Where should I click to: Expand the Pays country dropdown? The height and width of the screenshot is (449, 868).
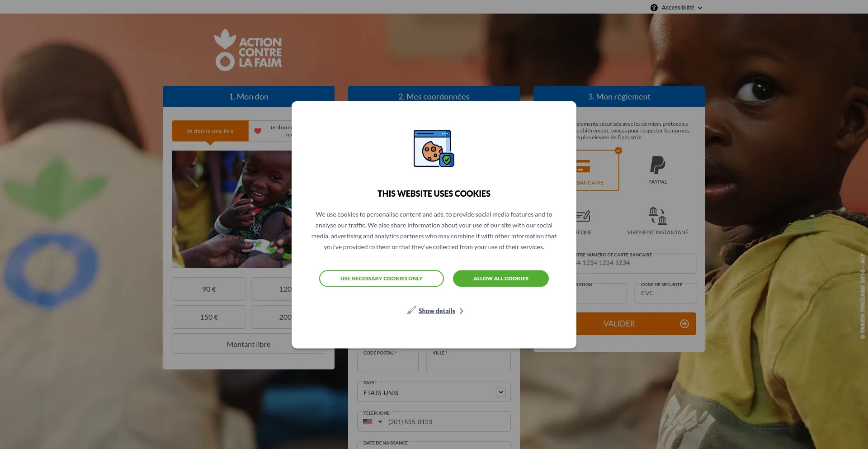click(x=500, y=392)
